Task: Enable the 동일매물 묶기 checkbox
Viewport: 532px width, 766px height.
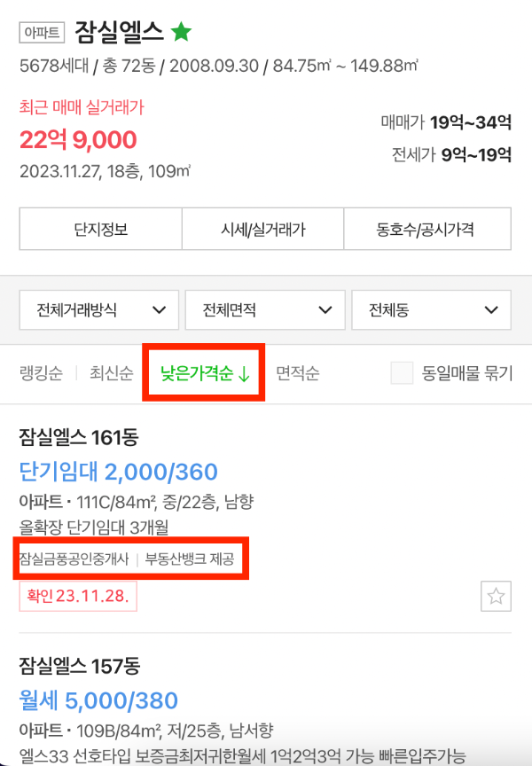Action: coord(401,373)
